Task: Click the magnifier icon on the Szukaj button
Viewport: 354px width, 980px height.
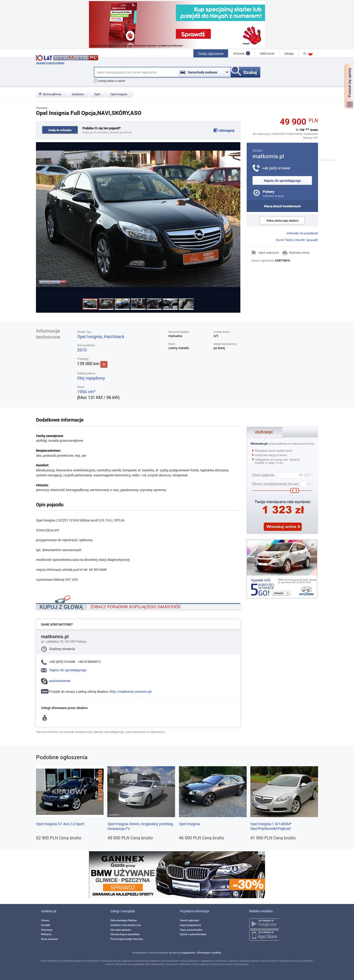Action: pos(236,71)
